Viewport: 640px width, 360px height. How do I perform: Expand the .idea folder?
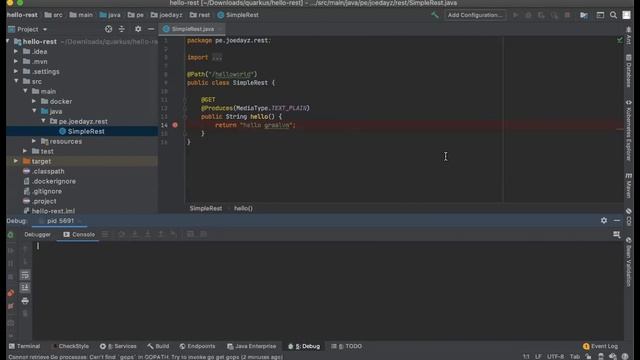pyautogui.click(x=16, y=51)
